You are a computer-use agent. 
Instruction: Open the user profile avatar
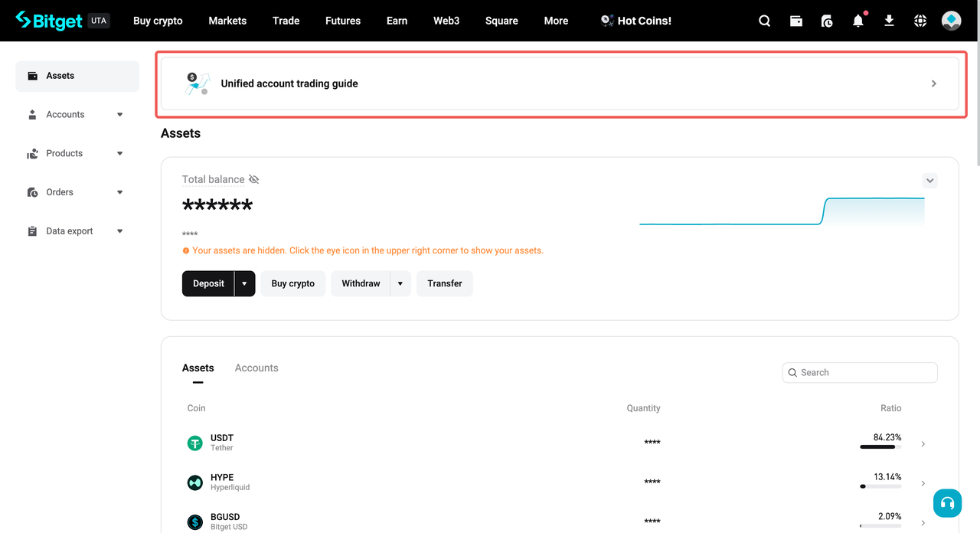click(951, 21)
